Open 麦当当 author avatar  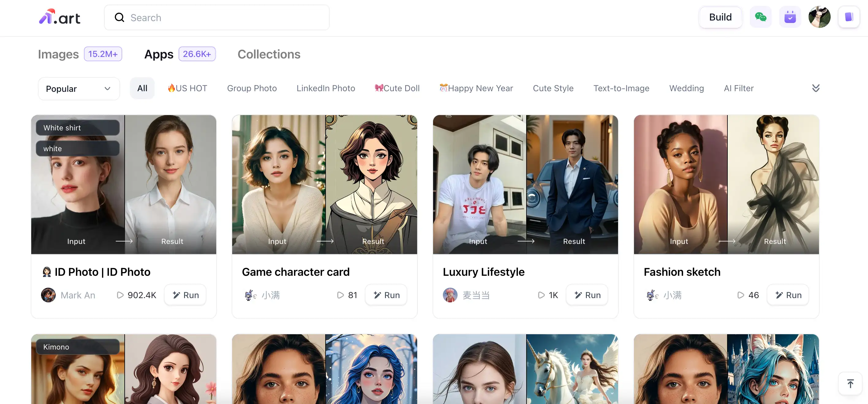tap(450, 295)
